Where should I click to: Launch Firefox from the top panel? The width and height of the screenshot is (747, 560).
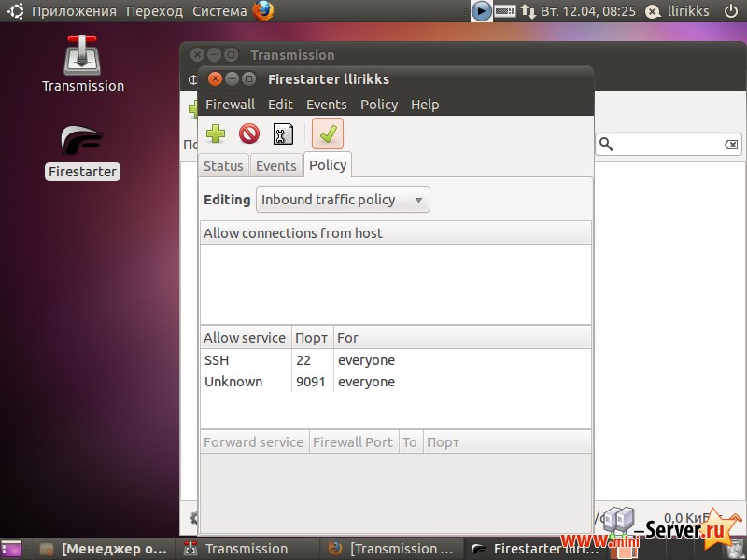point(263,11)
